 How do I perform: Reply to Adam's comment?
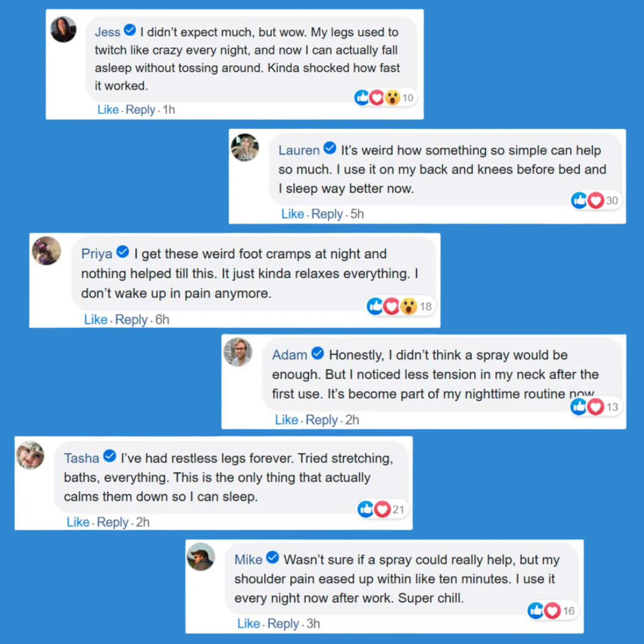(x=321, y=420)
